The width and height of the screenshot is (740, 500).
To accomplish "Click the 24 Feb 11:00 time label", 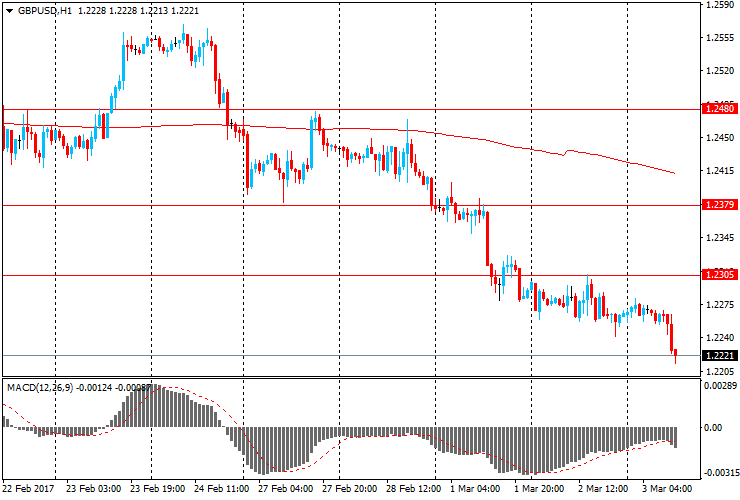I will pos(222,488).
